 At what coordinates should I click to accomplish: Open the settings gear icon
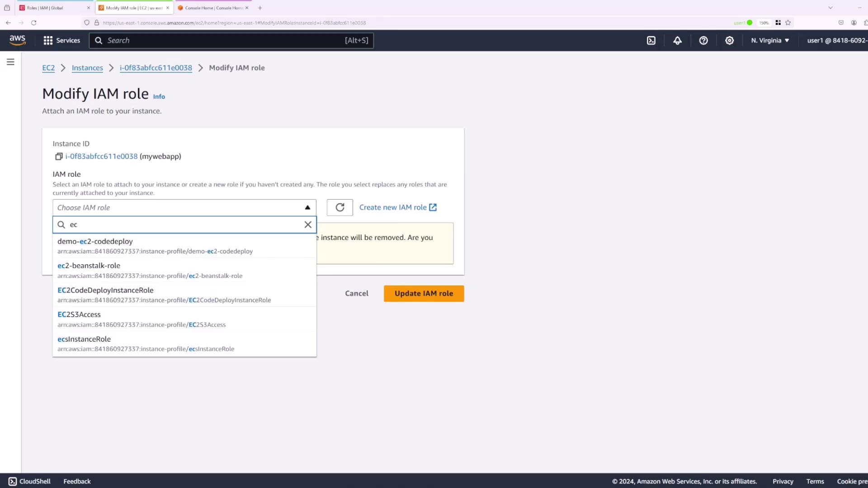point(729,40)
